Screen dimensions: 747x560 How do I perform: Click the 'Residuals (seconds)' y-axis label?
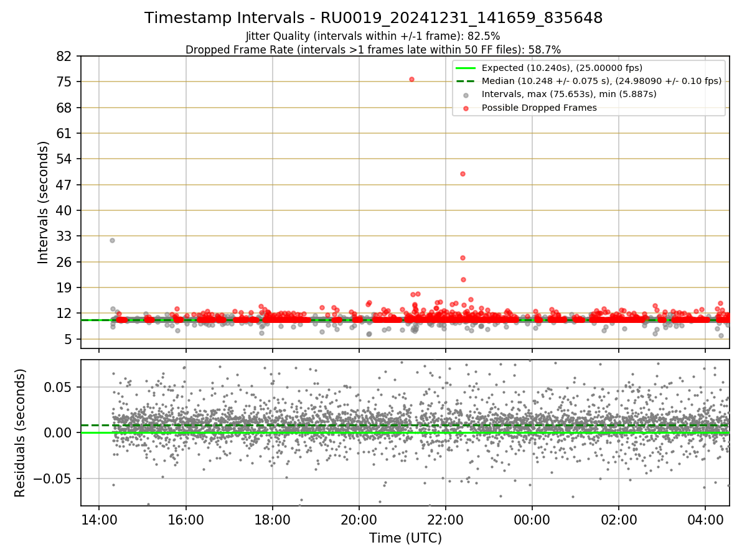21,432
